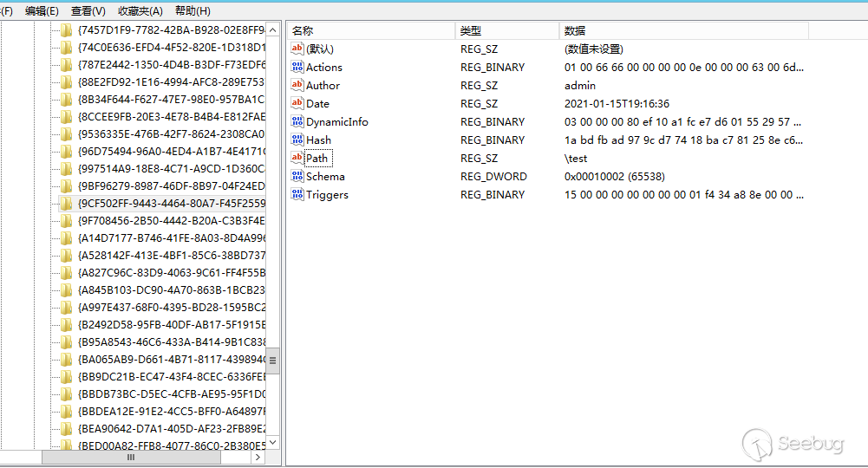Click Hash data starting '1a bd fb'
This screenshot has height=468, width=868.
(683, 140)
